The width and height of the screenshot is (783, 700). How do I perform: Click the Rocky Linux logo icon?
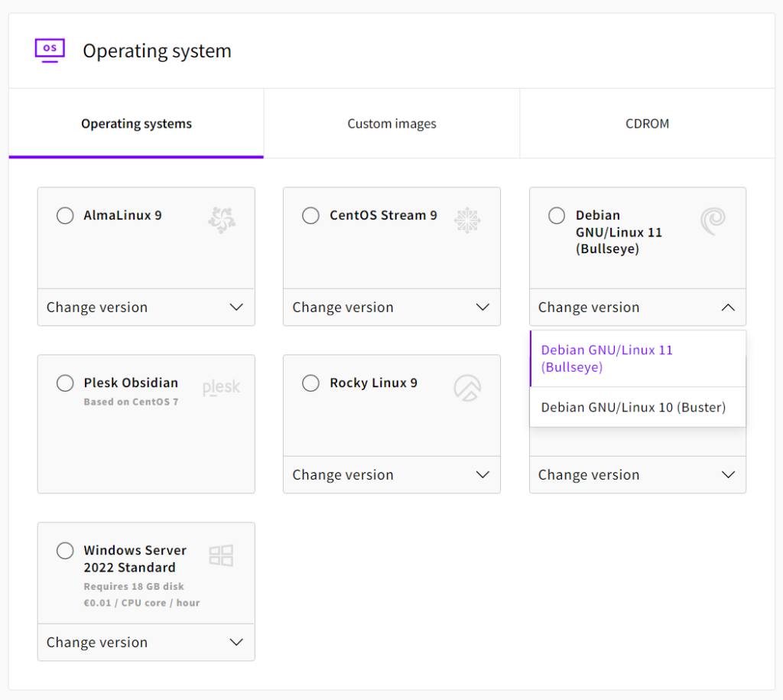467,388
